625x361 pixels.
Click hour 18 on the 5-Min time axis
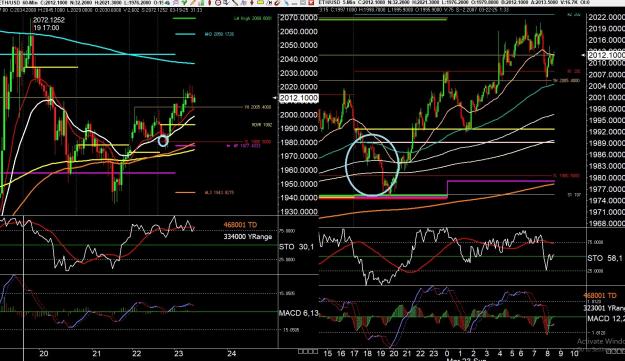[x=368, y=353]
